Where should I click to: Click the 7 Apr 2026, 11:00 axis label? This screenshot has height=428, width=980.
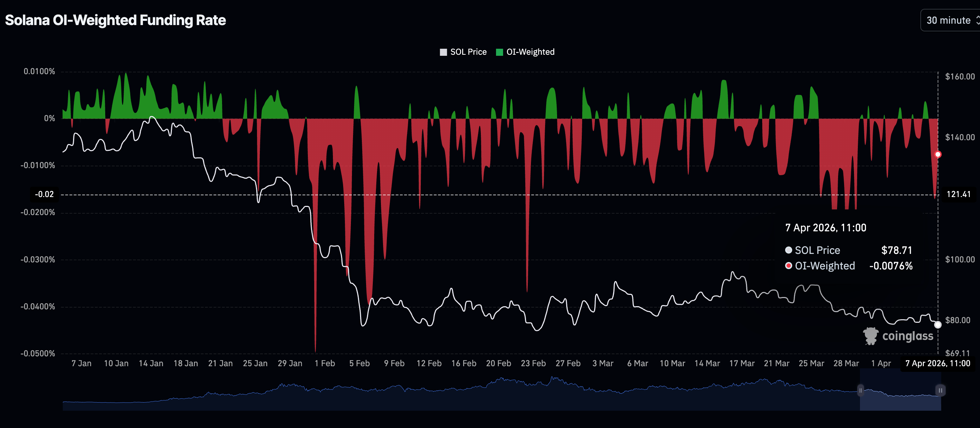coord(937,363)
